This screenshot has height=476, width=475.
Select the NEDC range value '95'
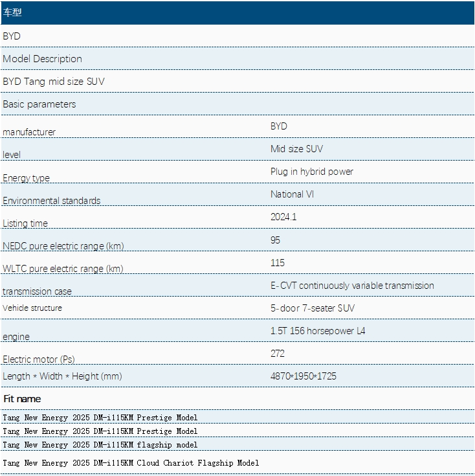(x=275, y=240)
